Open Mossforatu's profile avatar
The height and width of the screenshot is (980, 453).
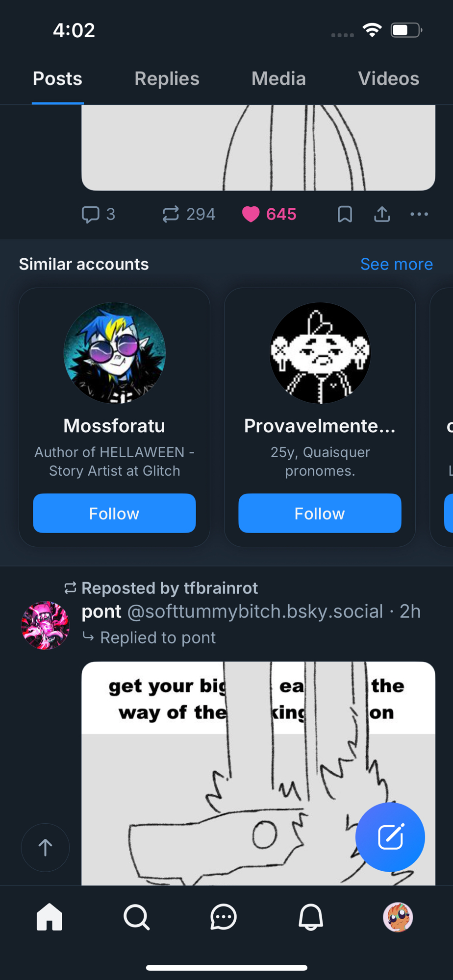point(114,353)
